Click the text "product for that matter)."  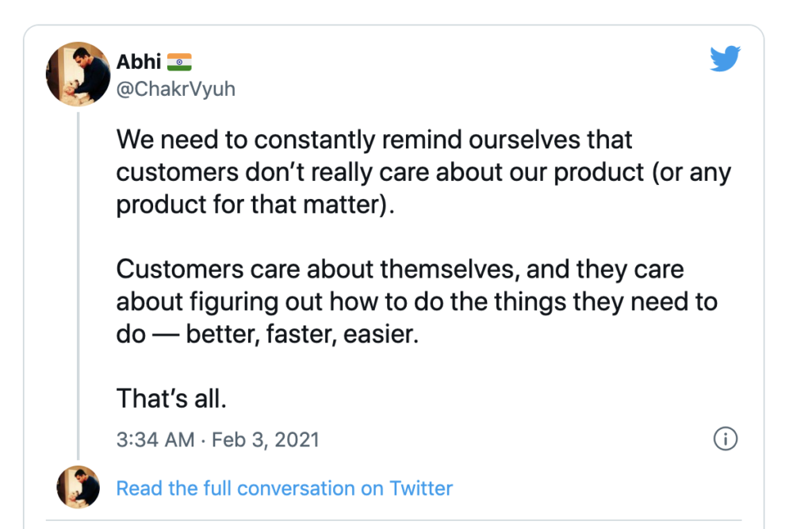point(255,204)
